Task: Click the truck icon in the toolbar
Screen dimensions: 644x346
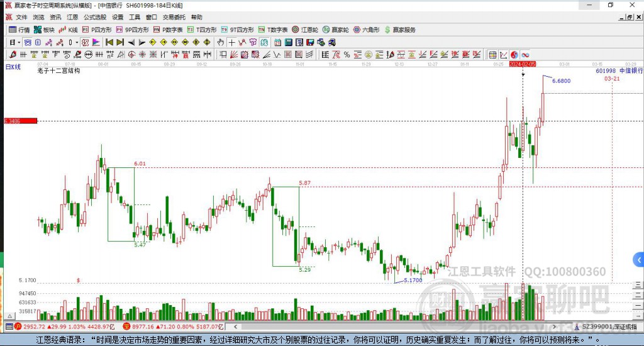Action: pos(332,42)
